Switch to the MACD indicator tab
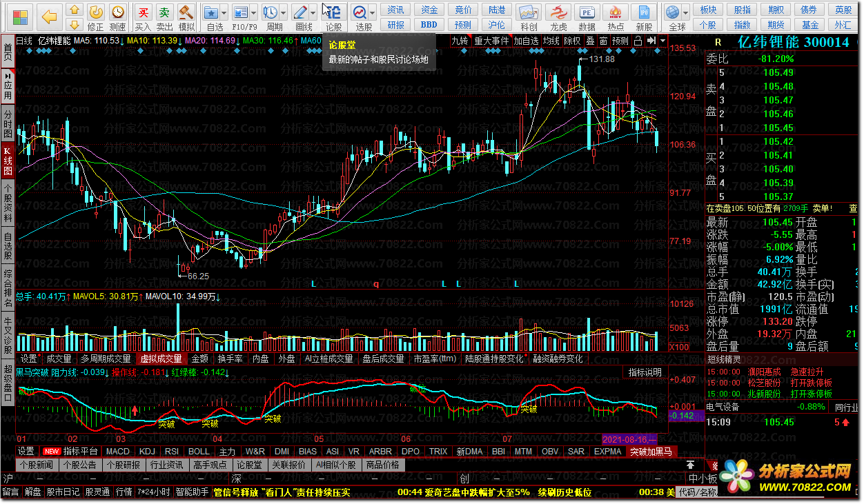The height and width of the screenshot is (504, 864). tap(117, 452)
